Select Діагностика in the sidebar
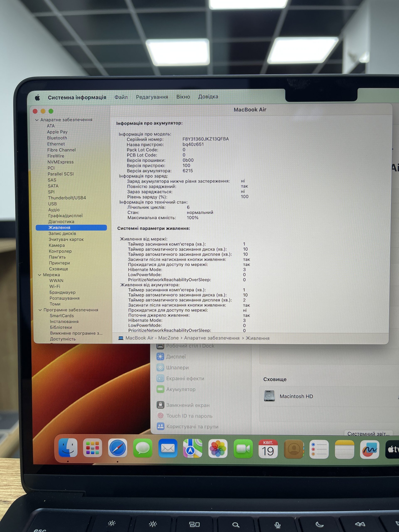This screenshot has height=532, width=399. [x=61, y=222]
